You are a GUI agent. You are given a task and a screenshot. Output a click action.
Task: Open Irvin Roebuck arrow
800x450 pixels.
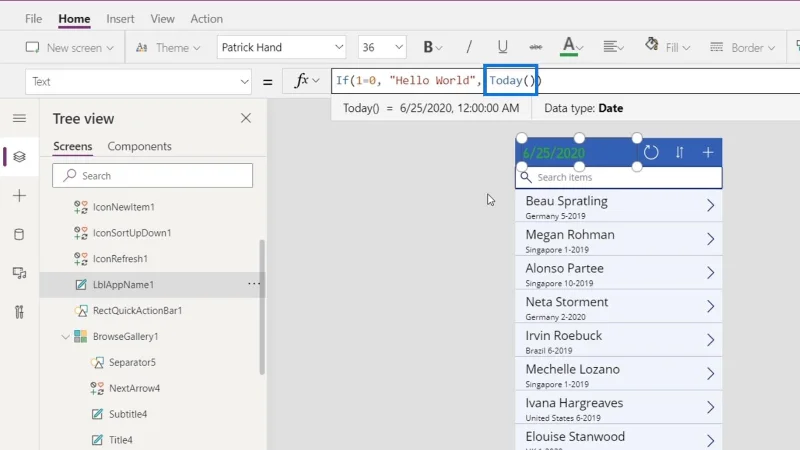710,340
